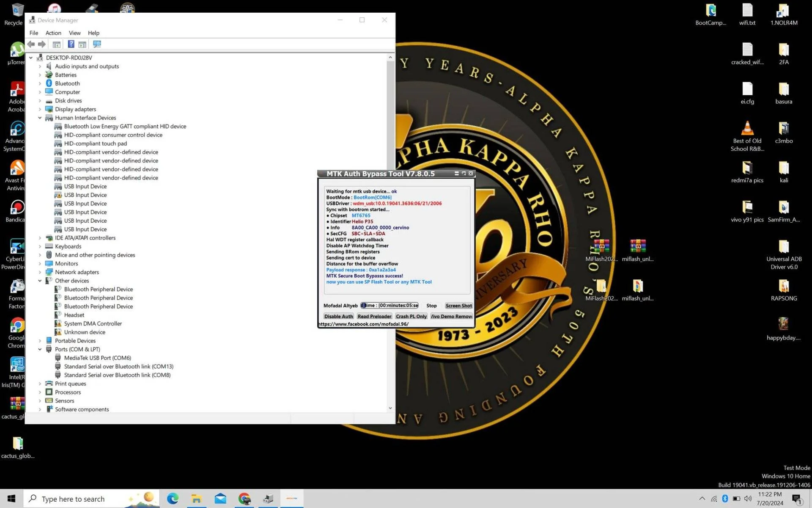The height and width of the screenshot is (508, 812).
Task: Select the vivo y91 pics folder icon
Action: point(747,211)
